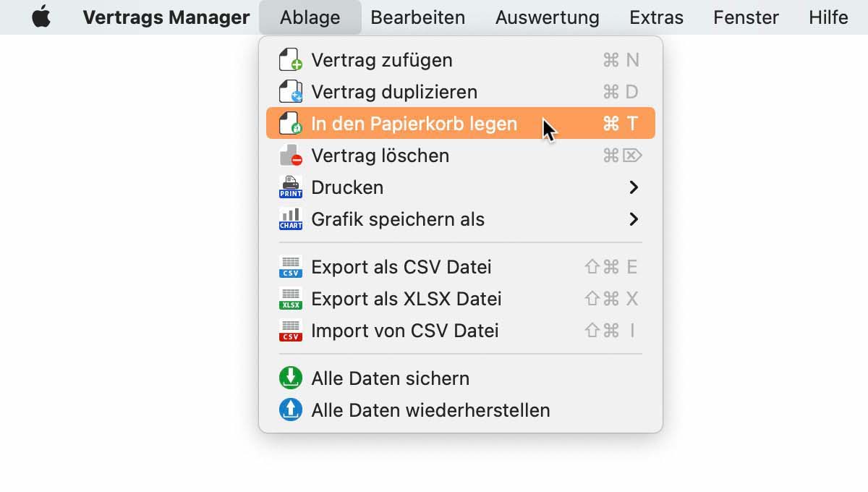Select Alle Daten wiederherstellen entry
Screen dimensions: 868x492
[x=430, y=410]
